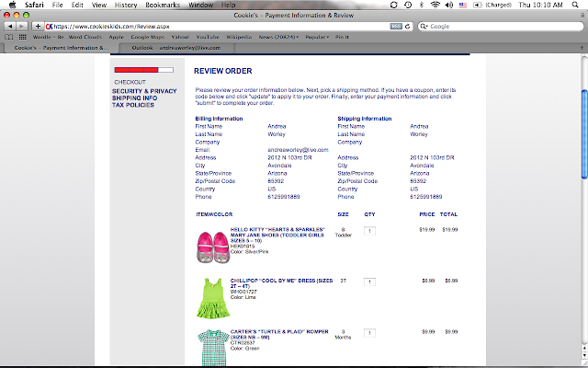Click the battery Charged indicator

492,5
